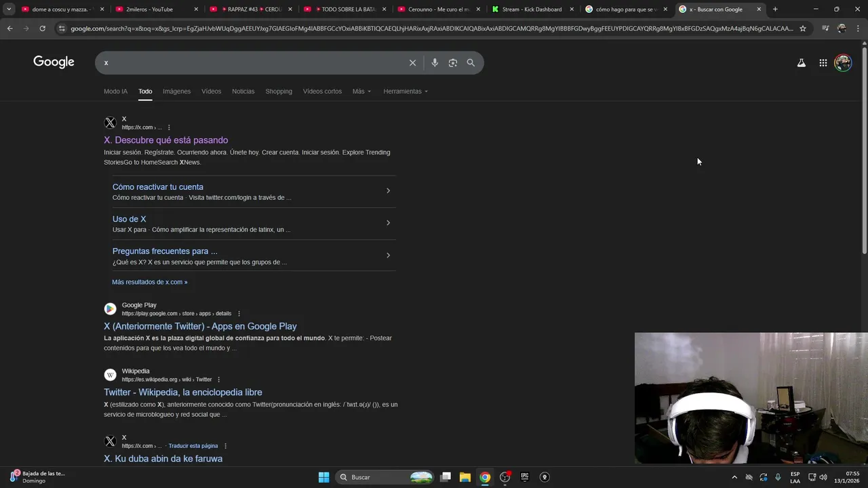This screenshot has width=868, height=488.
Task: Click the ESP LAA language indicator
Action: click(795, 477)
